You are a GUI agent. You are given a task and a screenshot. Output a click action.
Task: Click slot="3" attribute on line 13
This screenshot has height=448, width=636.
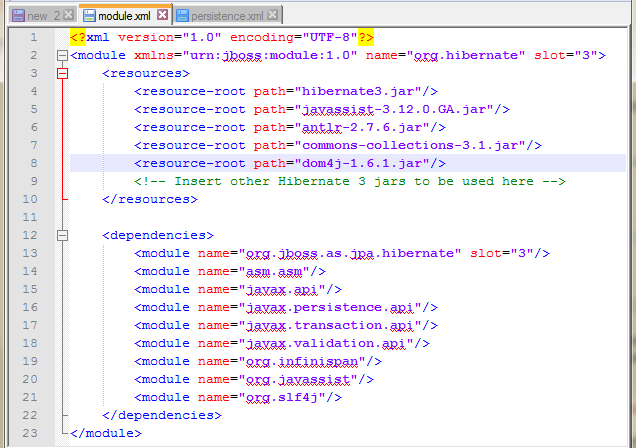[502, 253]
